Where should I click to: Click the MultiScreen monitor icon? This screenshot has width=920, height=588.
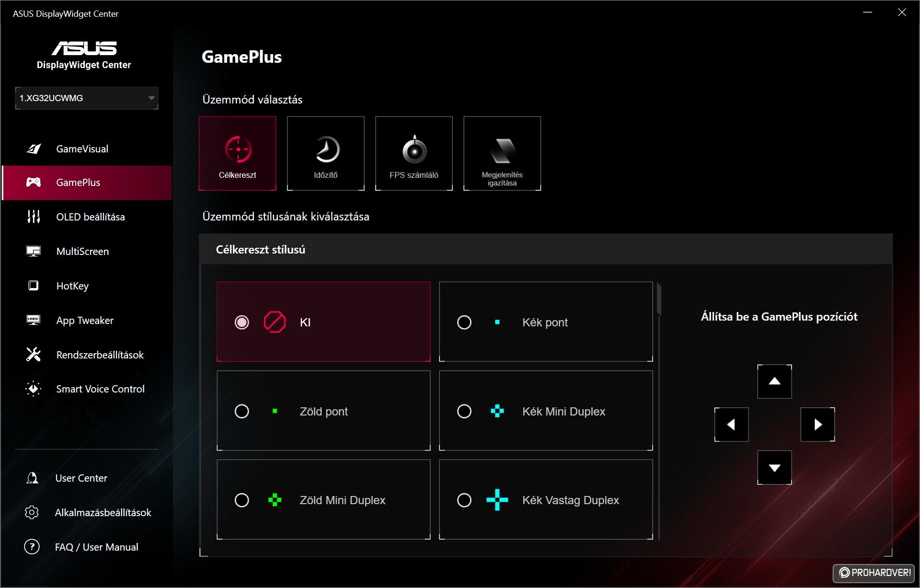coord(34,251)
